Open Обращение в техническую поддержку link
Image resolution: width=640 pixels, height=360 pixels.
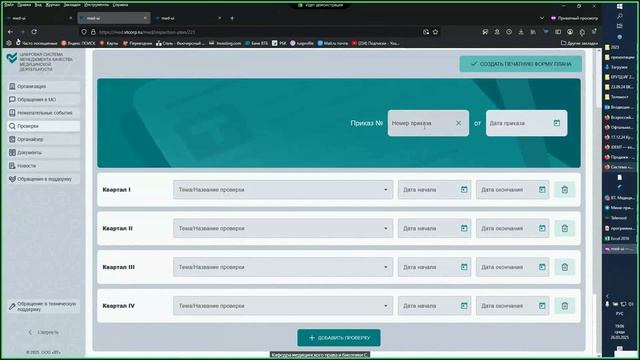point(44,307)
